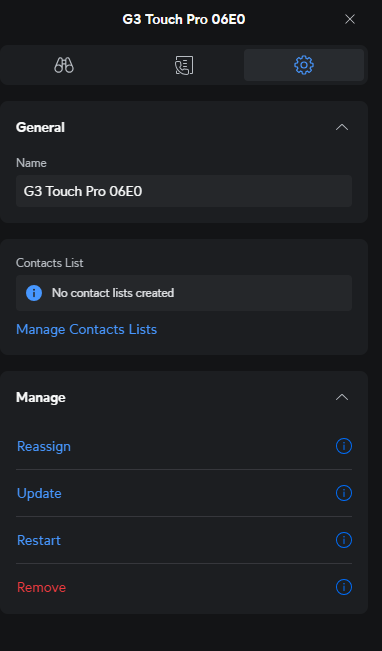This screenshot has width=382, height=651.
Task: Open Manage Contacts Lists link
Action: 86,329
